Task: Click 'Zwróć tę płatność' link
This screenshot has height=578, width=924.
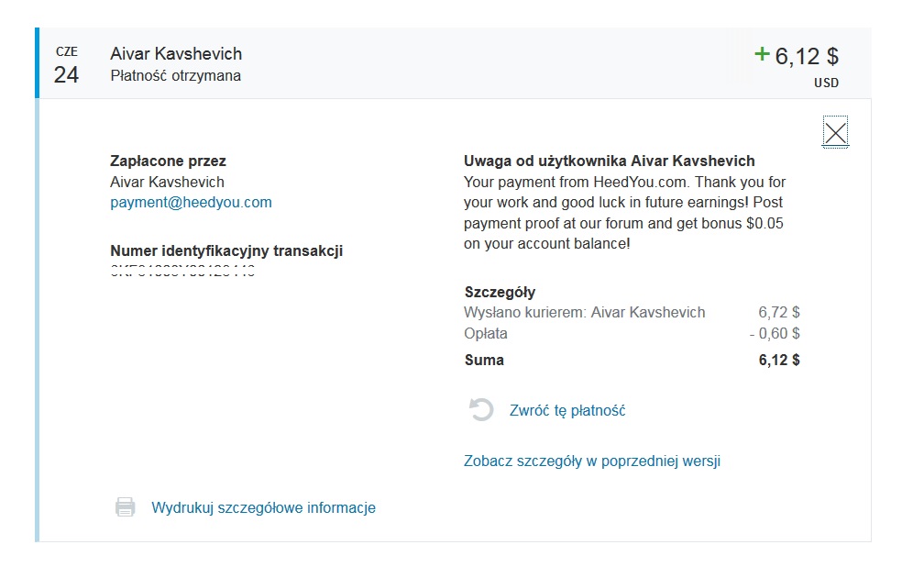Action: (x=566, y=410)
